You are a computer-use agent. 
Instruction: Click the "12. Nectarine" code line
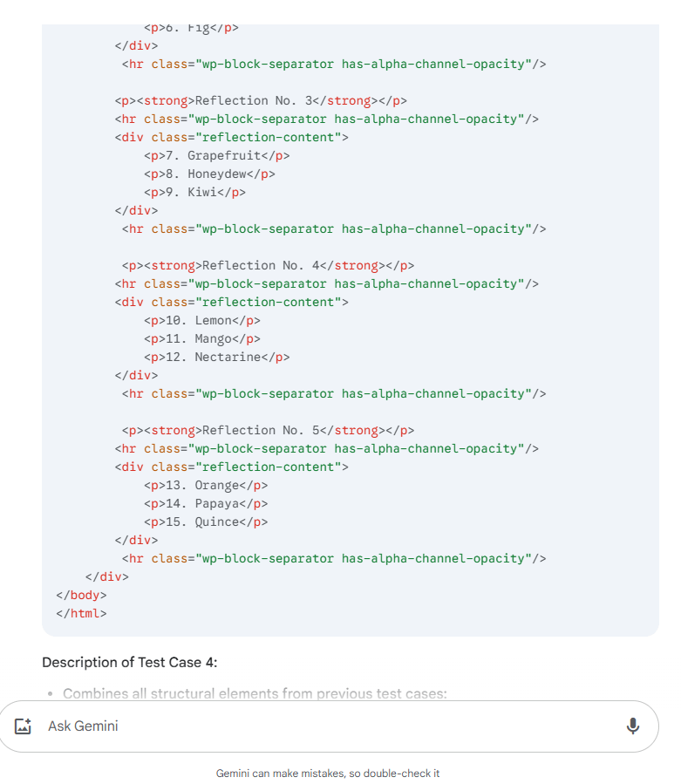[x=216, y=357]
